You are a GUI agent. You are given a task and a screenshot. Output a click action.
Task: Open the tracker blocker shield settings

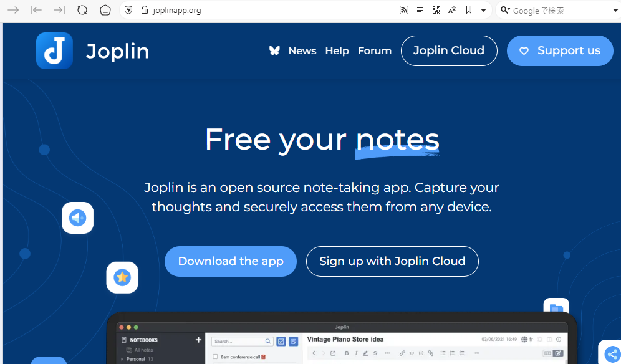(x=128, y=10)
